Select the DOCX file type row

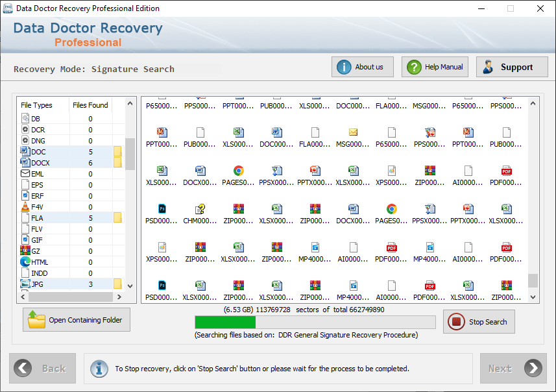(x=71, y=163)
